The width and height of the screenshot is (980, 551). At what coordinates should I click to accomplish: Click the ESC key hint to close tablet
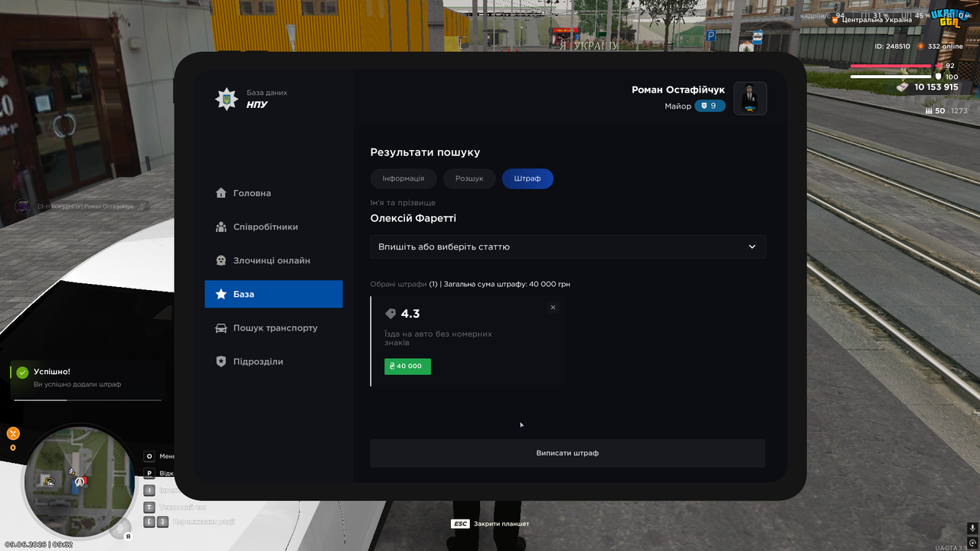click(460, 523)
